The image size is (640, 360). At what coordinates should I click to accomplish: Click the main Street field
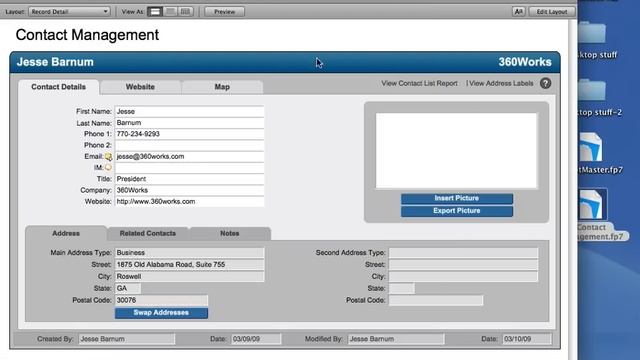pyautogui.click(x=189, y=264)
